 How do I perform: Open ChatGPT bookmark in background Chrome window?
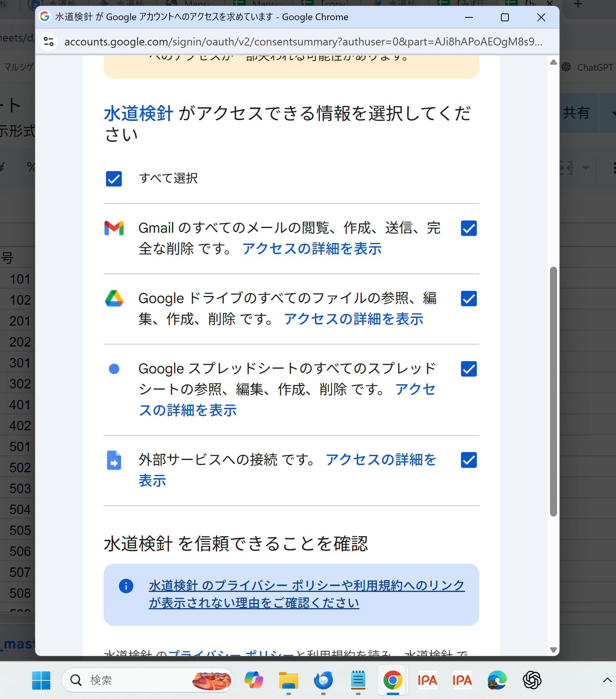click(x=588, y=68)
